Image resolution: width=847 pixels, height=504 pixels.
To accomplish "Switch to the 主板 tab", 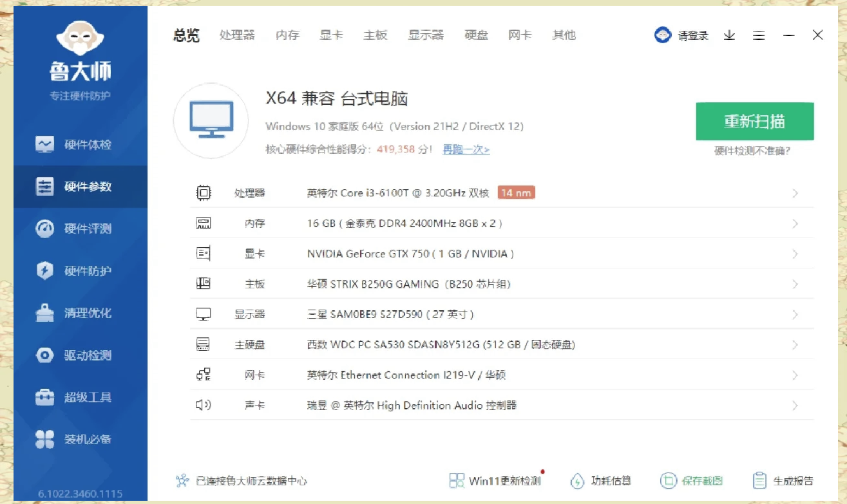I will [375, 35].
